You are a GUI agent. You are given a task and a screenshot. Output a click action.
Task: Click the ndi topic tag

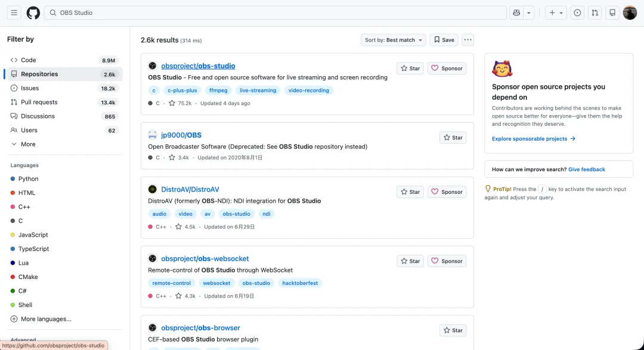267,214
